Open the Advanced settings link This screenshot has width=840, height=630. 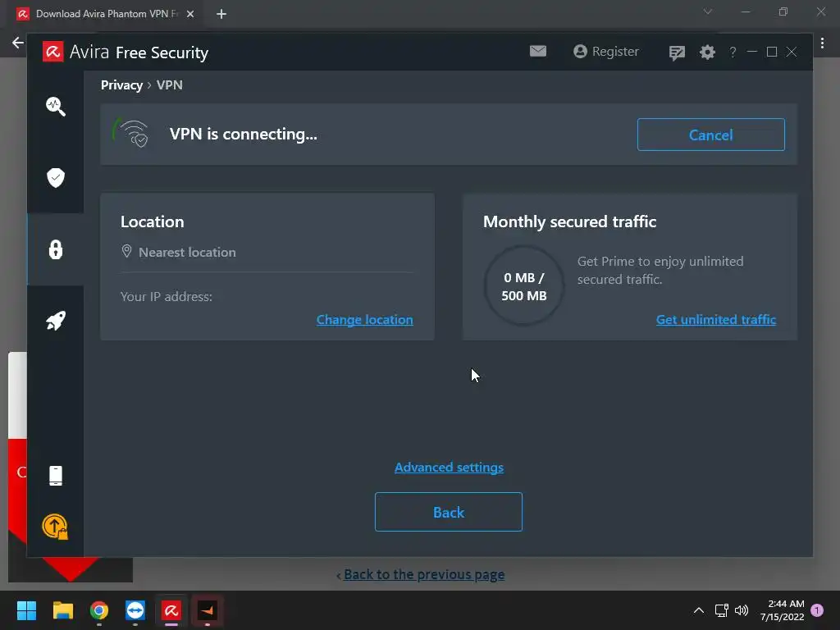[449, 467]
